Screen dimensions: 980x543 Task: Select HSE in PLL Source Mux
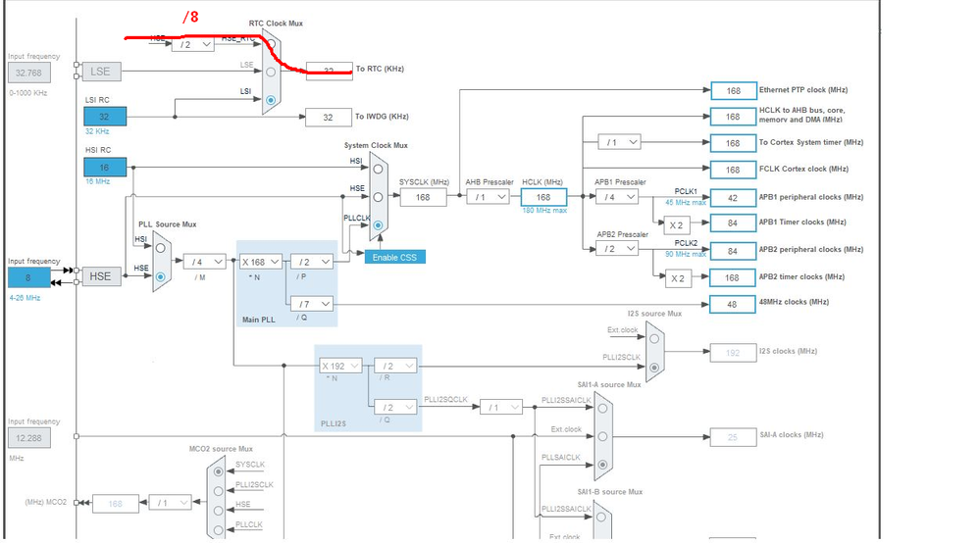(x=161, y=276)
